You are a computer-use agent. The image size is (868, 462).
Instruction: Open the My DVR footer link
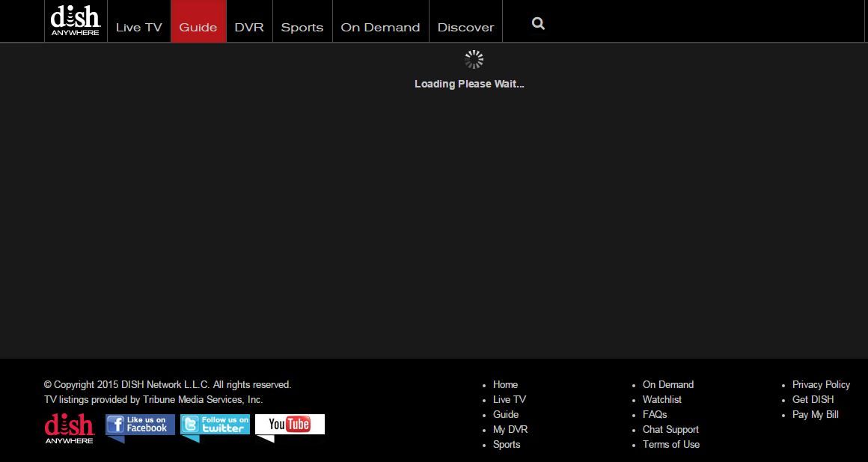point(510,429)
